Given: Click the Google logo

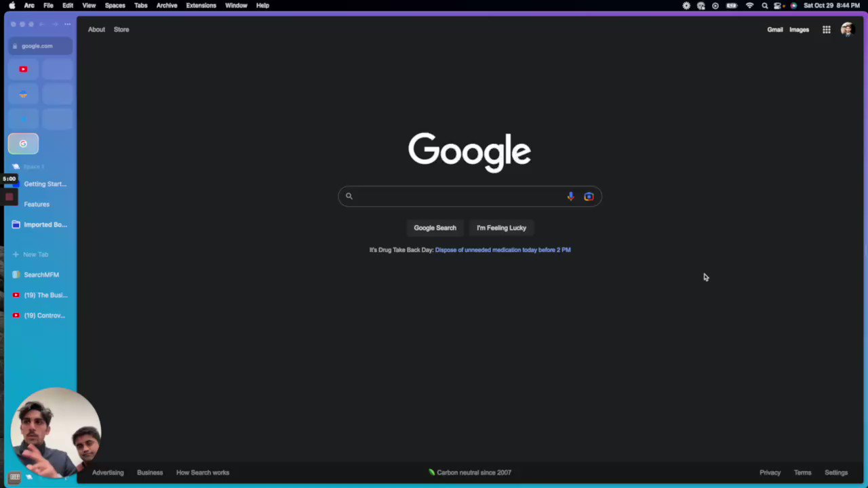Looking at the screenshot, I should (x=469, y=152).
